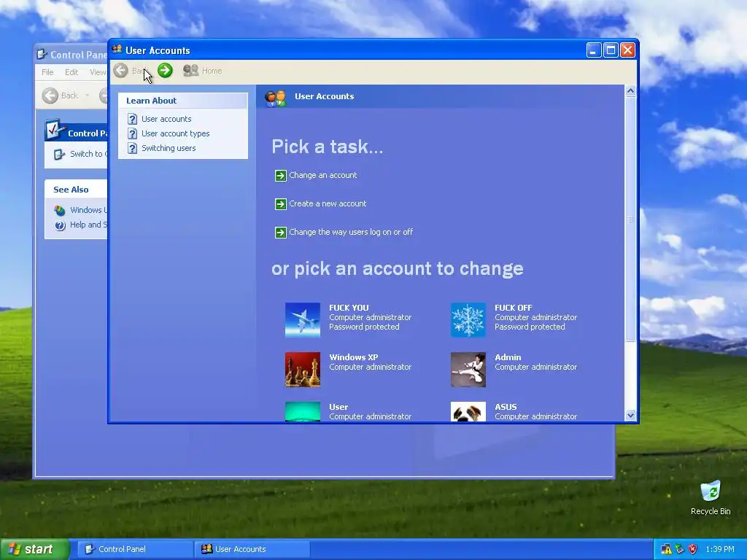Select the User account green picture
The width and height of the screenshot is (747, 560).
pyautogui.click(x=303, y=412)
